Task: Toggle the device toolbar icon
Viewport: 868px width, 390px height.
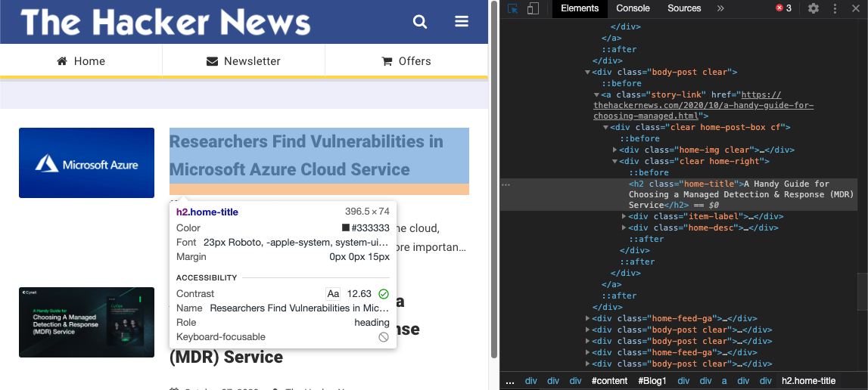Action: (533, 8)
